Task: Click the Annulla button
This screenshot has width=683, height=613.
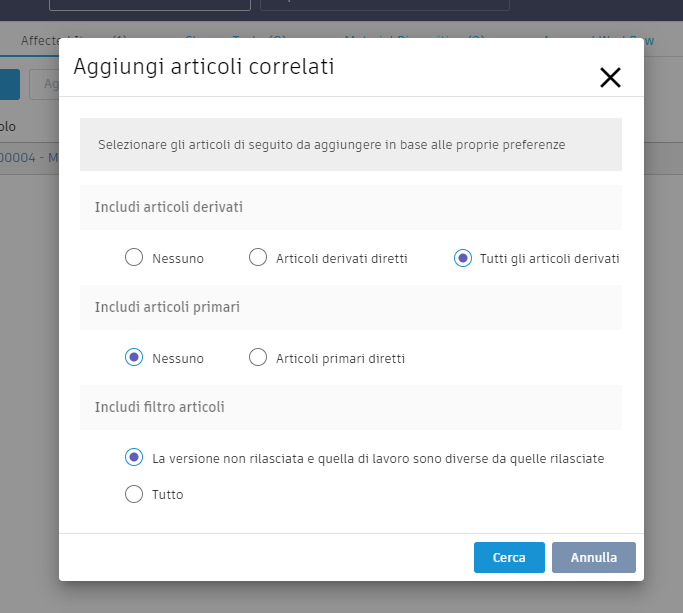Action: (594, 557)
